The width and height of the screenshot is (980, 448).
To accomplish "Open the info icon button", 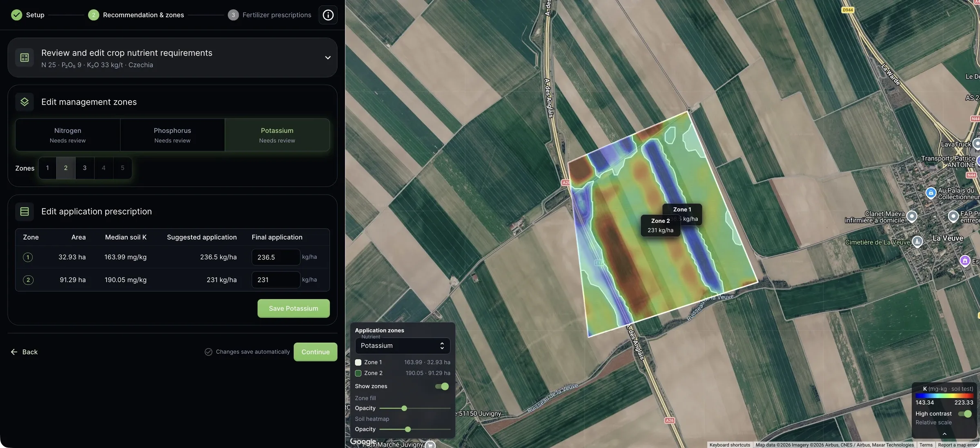I will [x=328, y=15].
